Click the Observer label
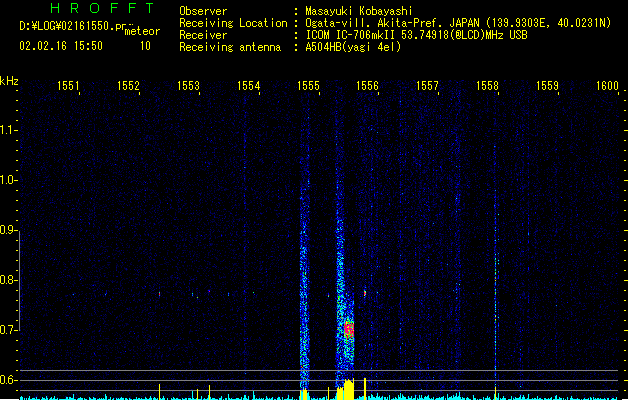 click(203, 11)
